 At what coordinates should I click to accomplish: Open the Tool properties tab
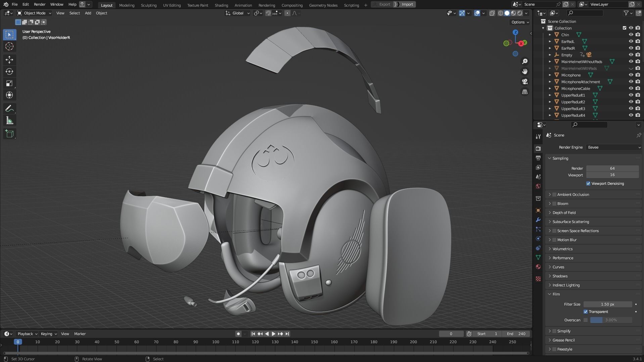click(538, 136)
